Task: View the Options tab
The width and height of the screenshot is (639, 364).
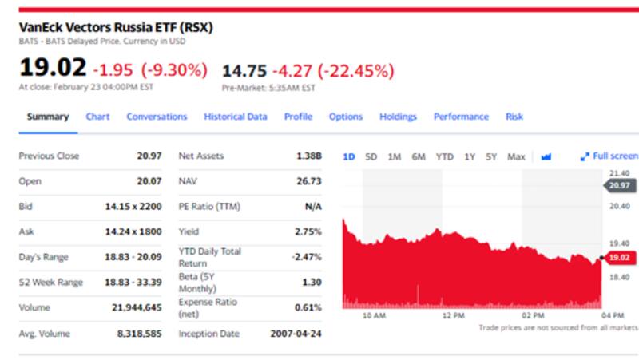Action: click(x=346, y=117)
